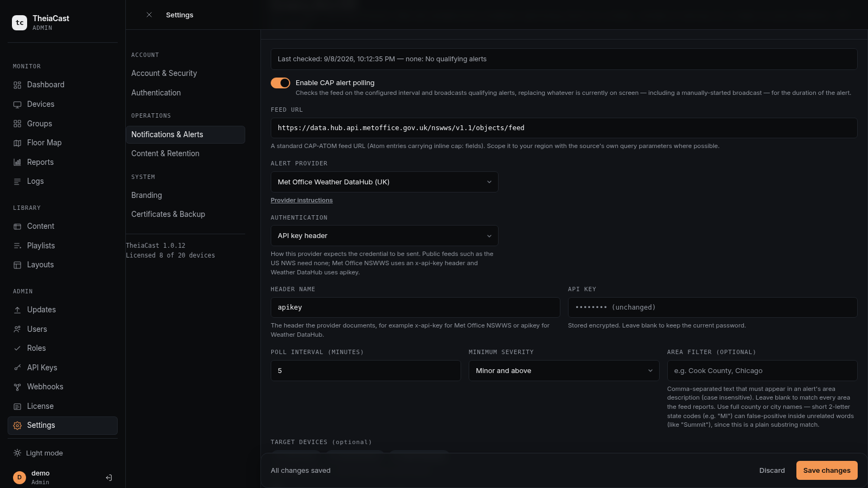Close the Settings panel with X
The width and height of the screenshot is (868, 488).
(x=149, y=15)
